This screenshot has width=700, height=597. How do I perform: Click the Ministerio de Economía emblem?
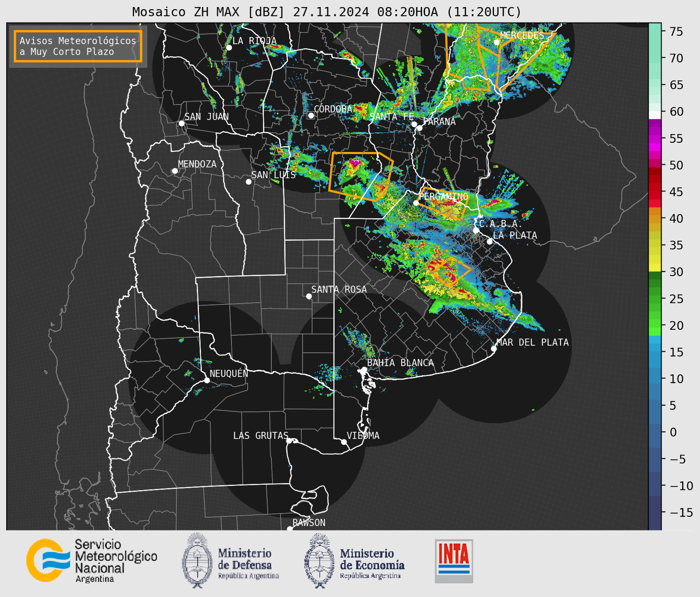[319, 560]
